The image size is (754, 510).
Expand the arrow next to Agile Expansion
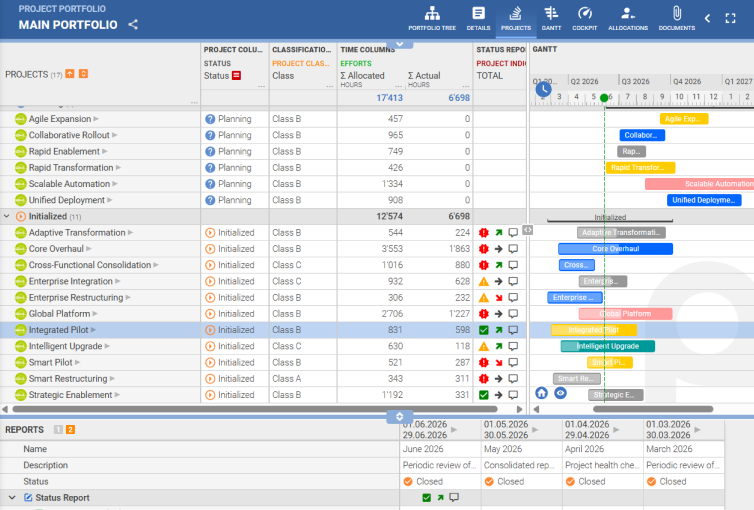tap(96, 119)
